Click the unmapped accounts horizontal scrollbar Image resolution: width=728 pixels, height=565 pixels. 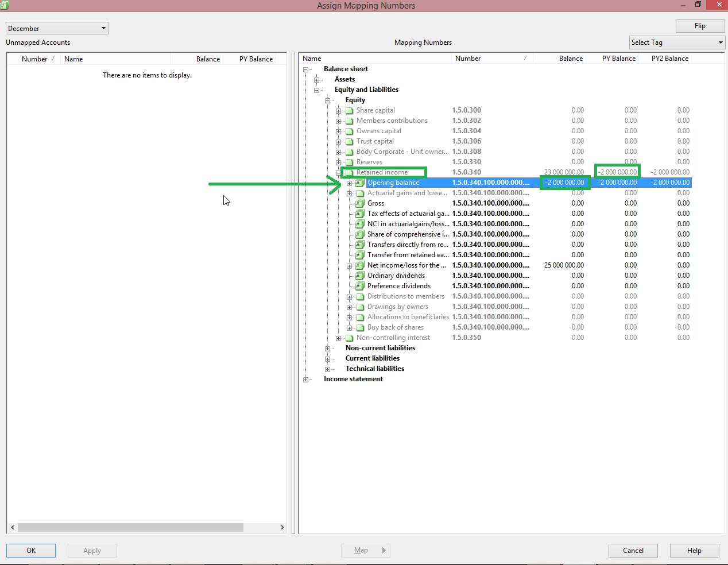[x=130, y=527]
